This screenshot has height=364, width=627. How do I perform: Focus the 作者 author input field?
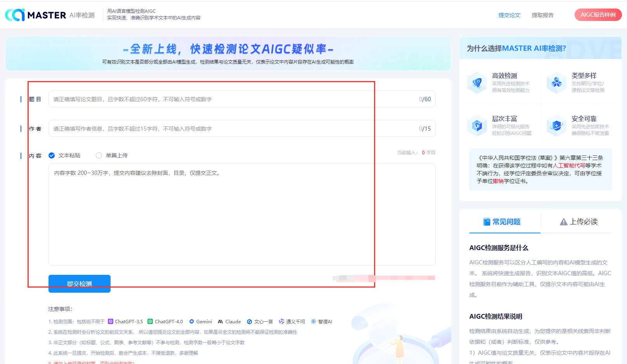tap(242, 128)
